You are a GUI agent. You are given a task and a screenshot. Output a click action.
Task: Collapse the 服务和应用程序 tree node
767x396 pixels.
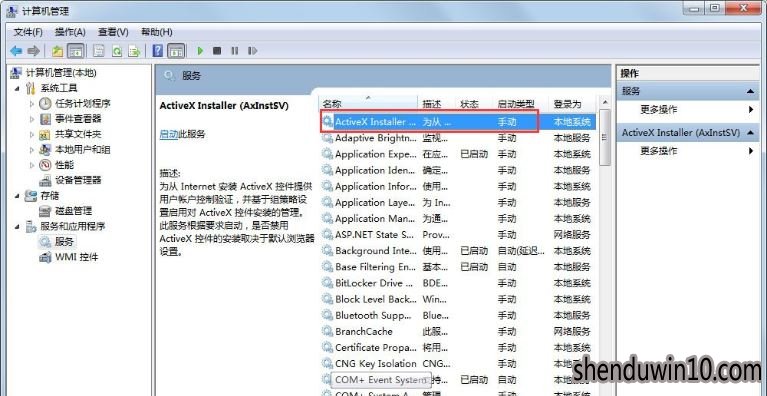17,226
